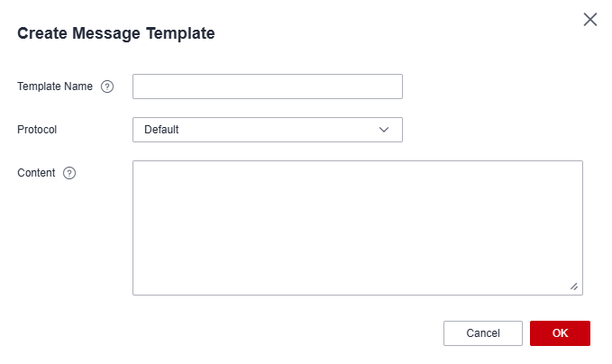The width and height of the screenshot is (612, 364).
Task: Click the "Content" field label
Action: 36,173
